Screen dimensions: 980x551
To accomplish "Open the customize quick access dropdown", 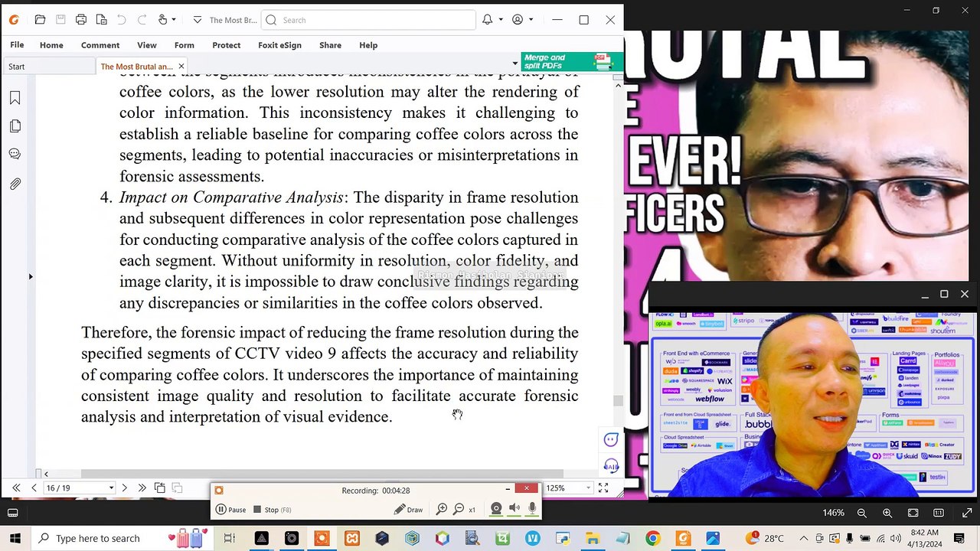I will tap(198, 20).
